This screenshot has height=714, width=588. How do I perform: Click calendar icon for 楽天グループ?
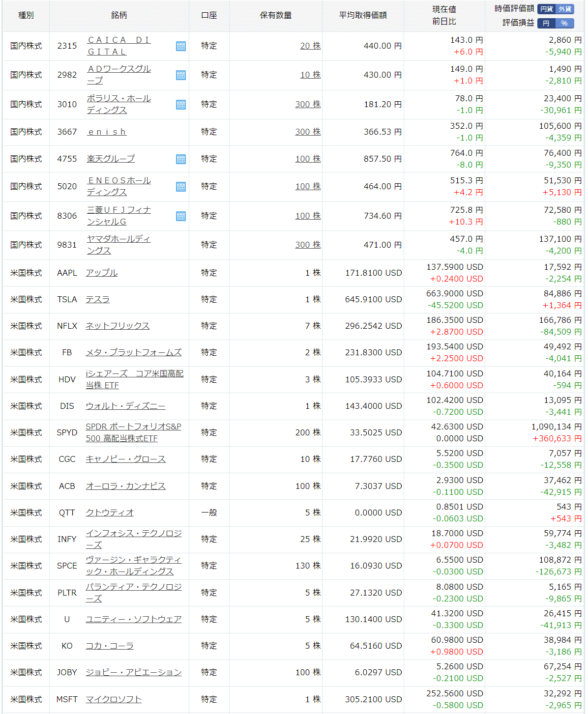point(181,159)
